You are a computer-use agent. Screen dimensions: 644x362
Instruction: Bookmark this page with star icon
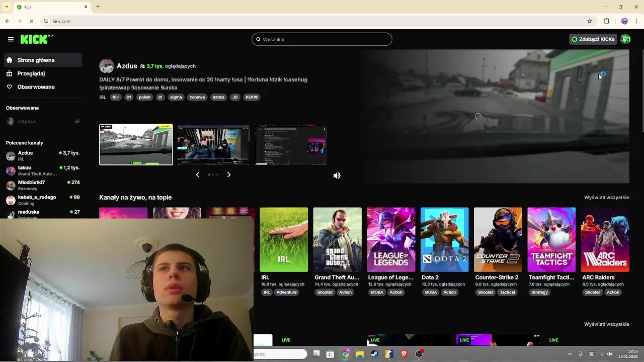[590, 21]
